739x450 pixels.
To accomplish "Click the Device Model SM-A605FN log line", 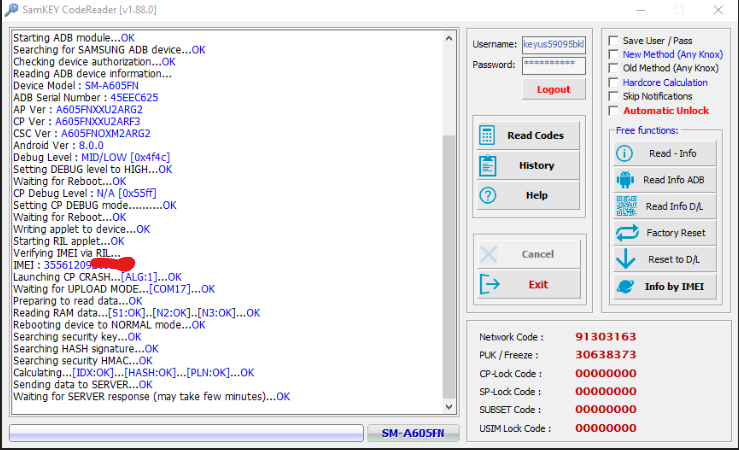I will pos(76,86).
